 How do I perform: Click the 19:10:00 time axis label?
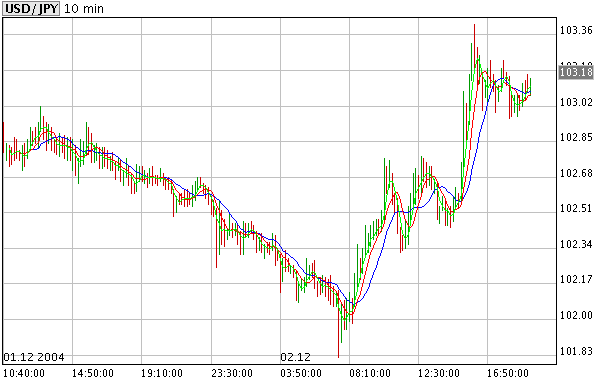click(x=161, y=373)
